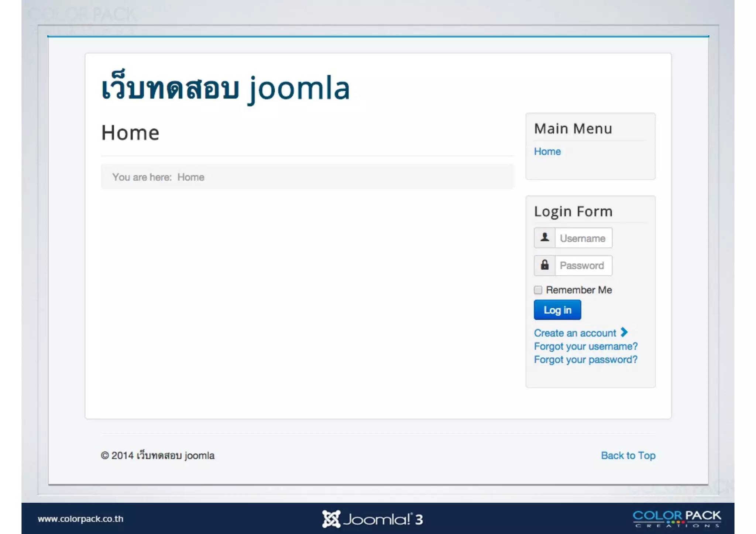Follow the Forgot your username? link
The width and height of the screenshot is (756, 534).
[x=585, y=346]
